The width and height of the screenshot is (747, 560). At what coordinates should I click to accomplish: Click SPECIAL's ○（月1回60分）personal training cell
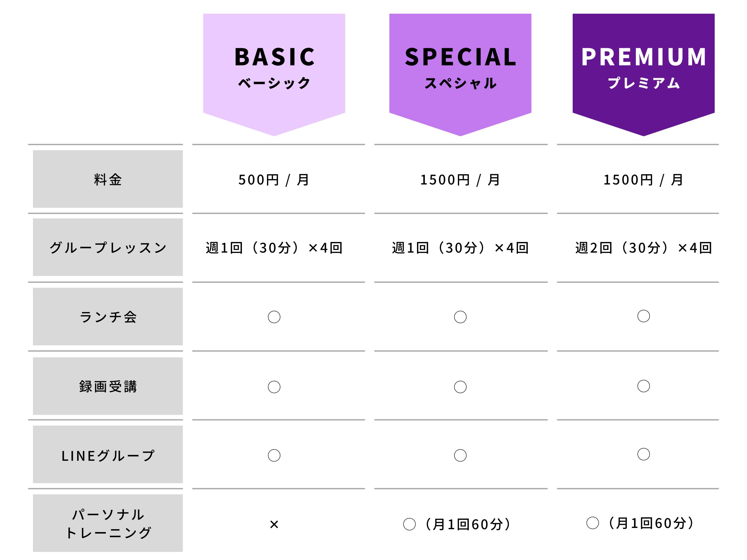coord(458,524)
